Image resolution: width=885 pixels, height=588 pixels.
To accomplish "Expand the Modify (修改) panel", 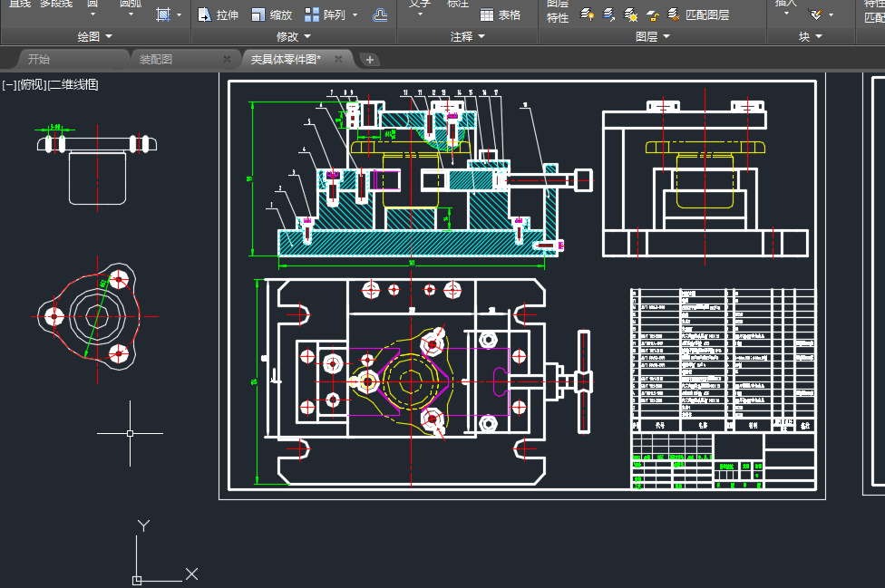I will click(293, 36).
